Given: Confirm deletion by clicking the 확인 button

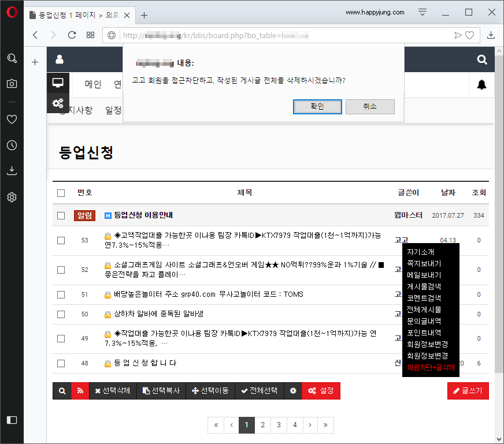Looking at the screenshot, I should (x=317, y=106).
